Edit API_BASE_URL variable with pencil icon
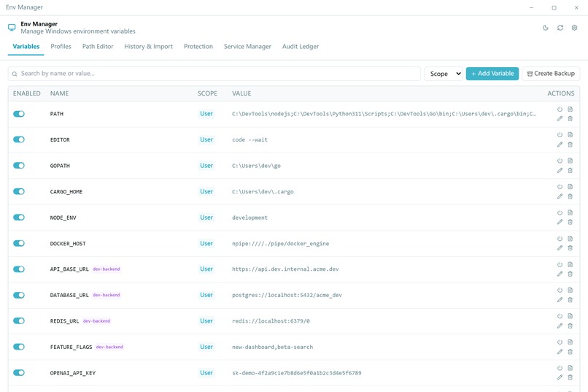 pyautogui.click(x=560, y=274)
